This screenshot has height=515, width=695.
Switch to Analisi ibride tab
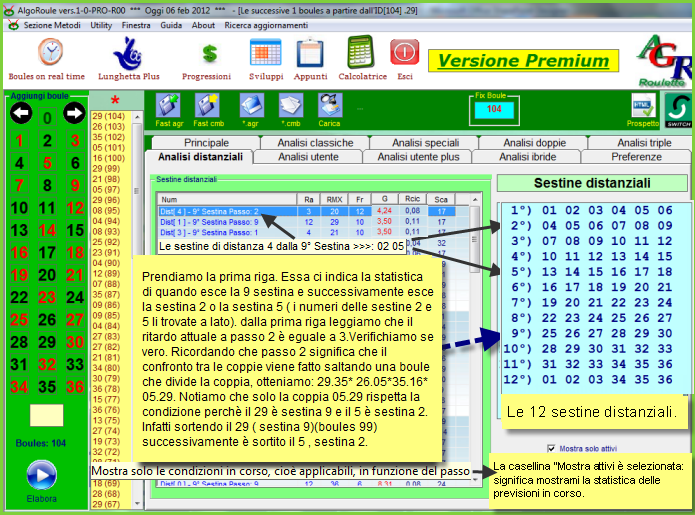[x=527, y=157]
